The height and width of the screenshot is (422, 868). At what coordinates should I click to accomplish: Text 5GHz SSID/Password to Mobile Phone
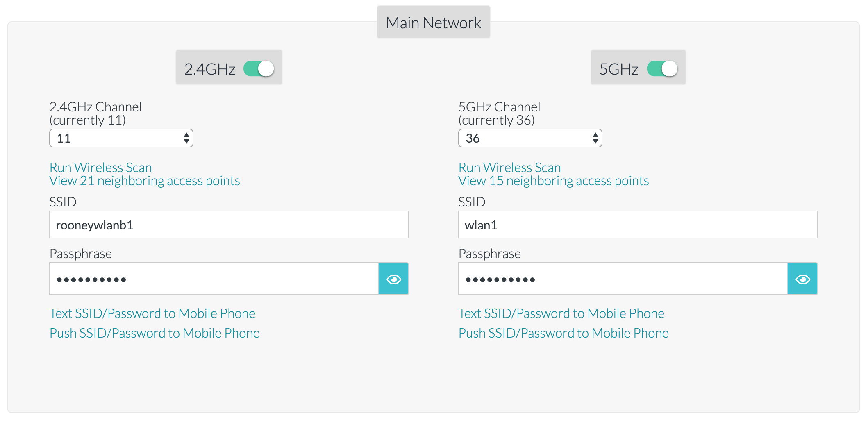click(x=561, y=313)
